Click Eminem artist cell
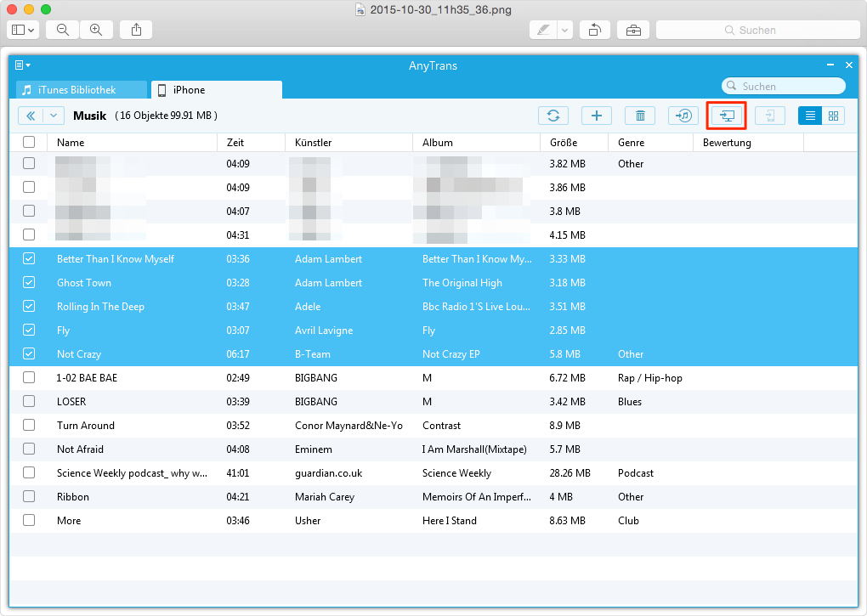 (313, 449)
